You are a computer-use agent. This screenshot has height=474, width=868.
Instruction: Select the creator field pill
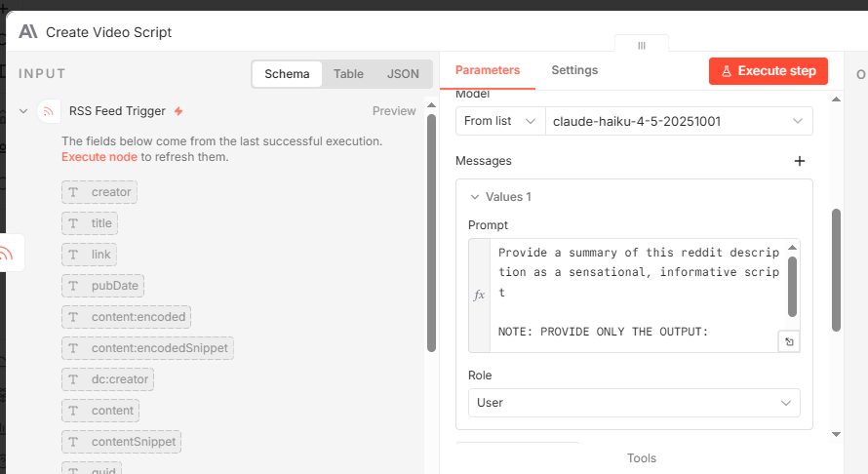(99, 192)
